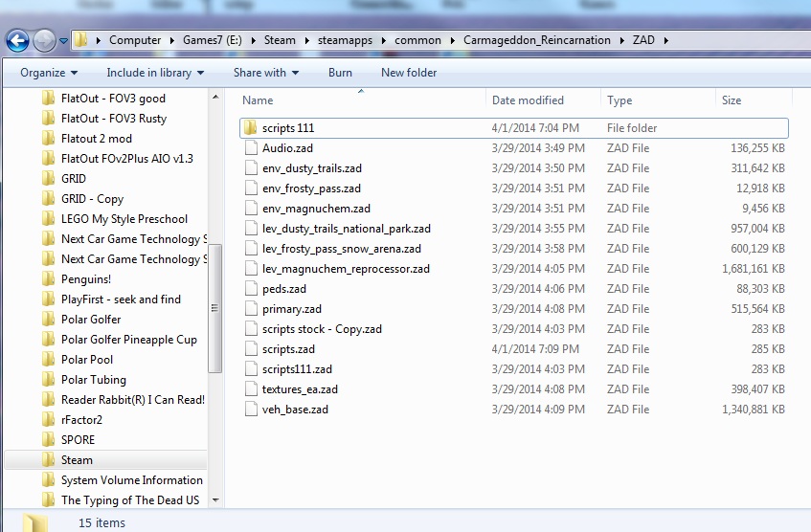Viewport: 811px width, 532px height.
Task: Select FlatOut FOv2Plus AIO v1.3 folder
Action: pyautogui.click(x=126, y=159)
